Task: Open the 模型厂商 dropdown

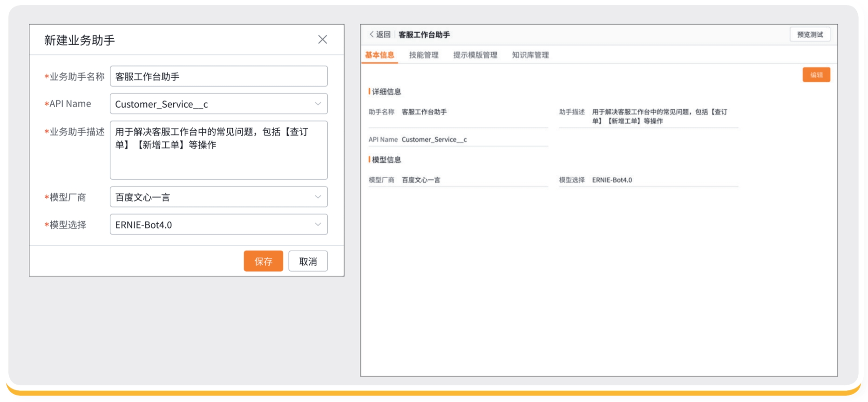Action: pyautogui.click(x=218, y=197)
